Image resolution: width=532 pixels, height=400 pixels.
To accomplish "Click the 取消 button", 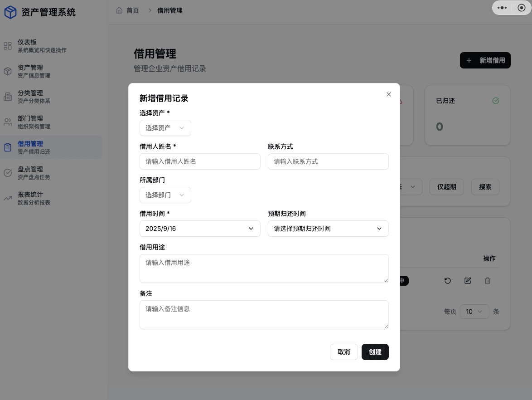I will pyautogui.click(x=343, y=352).
